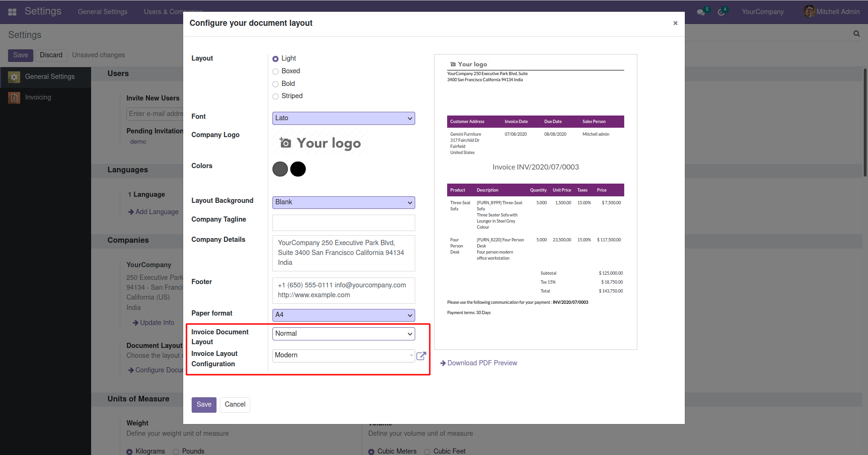This screenshot has height=455, width=868.
Task: Expand the Layout Background Blank dropdown
Action: point(343,202)
